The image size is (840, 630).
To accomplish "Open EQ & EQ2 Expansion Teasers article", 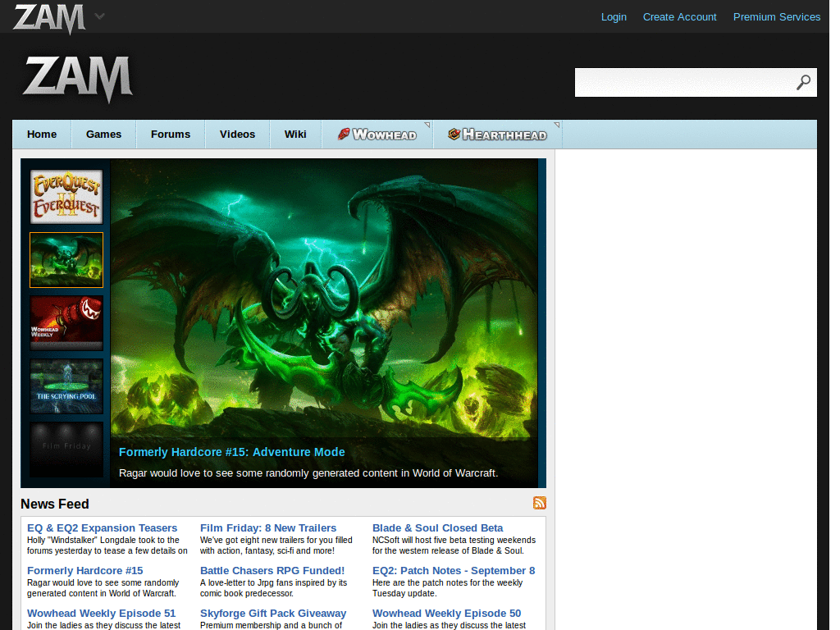I will (102, 527).
